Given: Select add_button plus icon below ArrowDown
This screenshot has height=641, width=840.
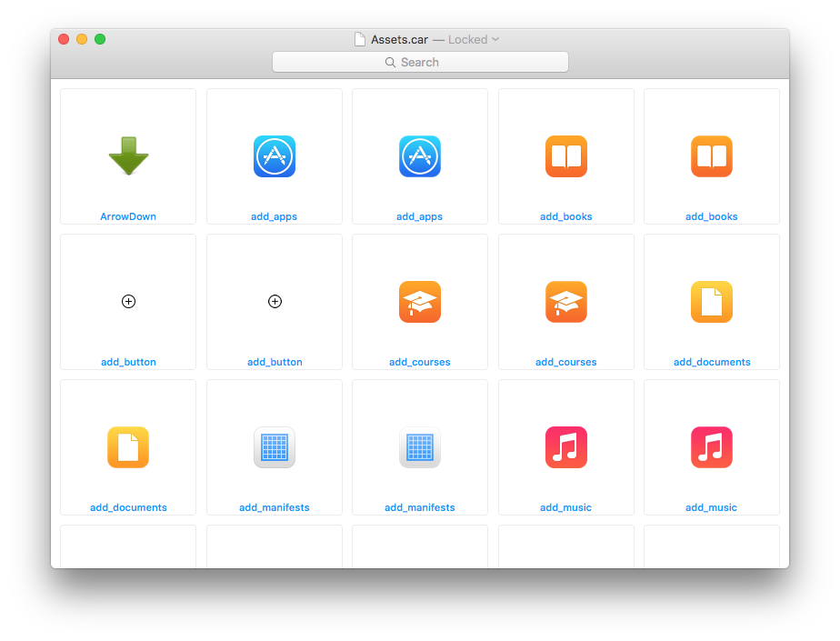Looking at the screenshot, I should pos(128,301).
